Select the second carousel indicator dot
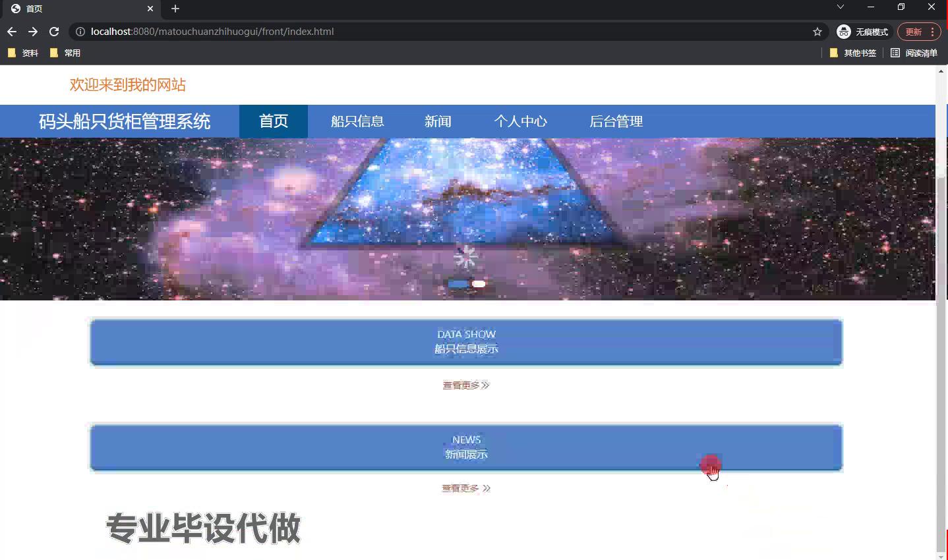Screen dimensions: 948x560 [478, 283]
